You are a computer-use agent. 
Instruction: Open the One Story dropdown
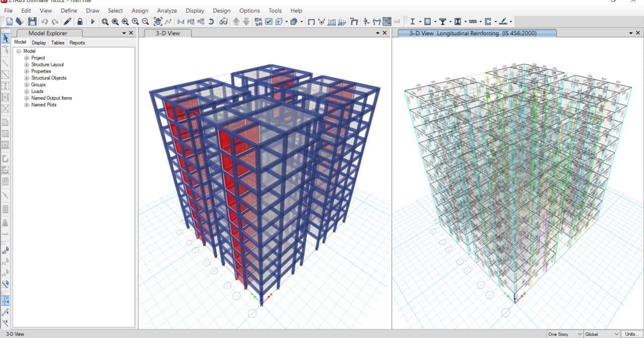[x=565, y=334]
